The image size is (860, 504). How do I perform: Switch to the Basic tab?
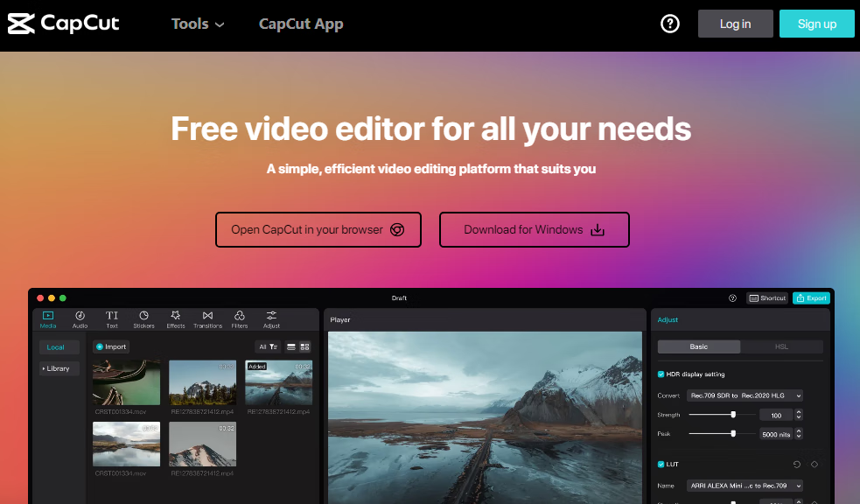(x=699, y=346)
